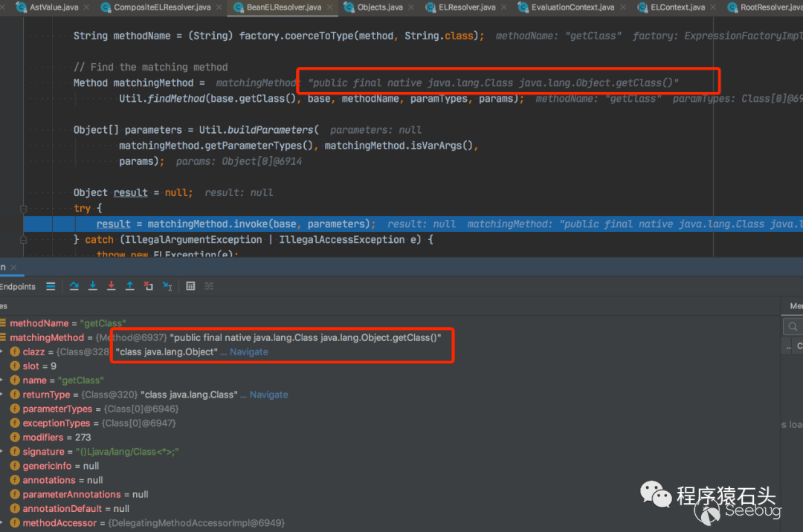
Task: Toggle code folding marker beside try block
Action: pos(24,209)
